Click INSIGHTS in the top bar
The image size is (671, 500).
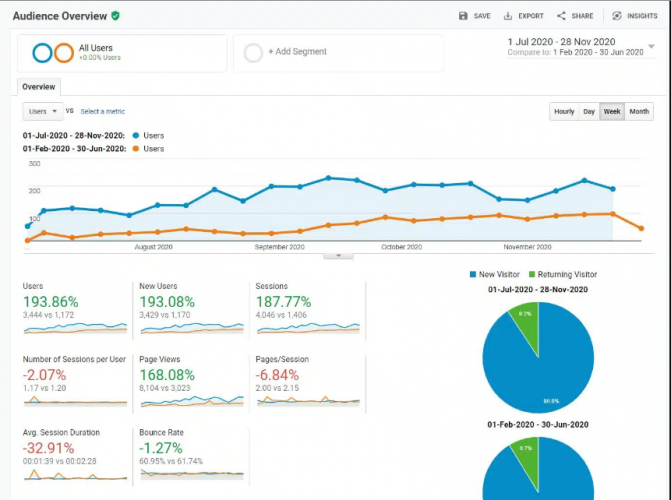[642, 16]
